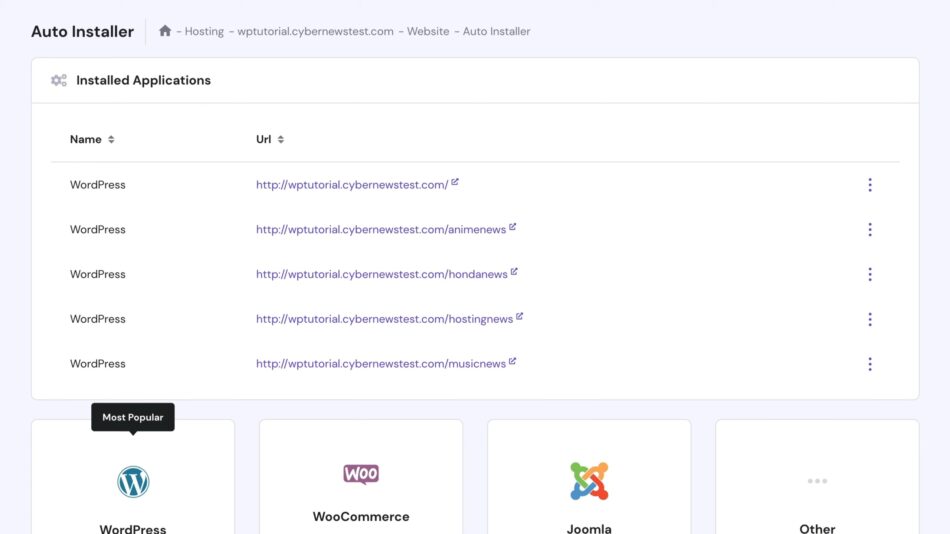Open three-dot menu for root WordPress install
The height and width of the screenshot is (534, 950).
[870, 185]
